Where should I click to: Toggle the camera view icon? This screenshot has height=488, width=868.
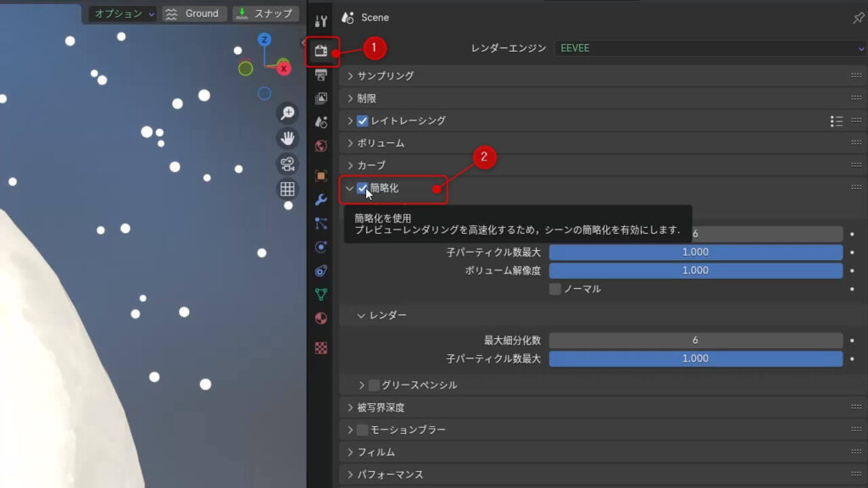287,164
